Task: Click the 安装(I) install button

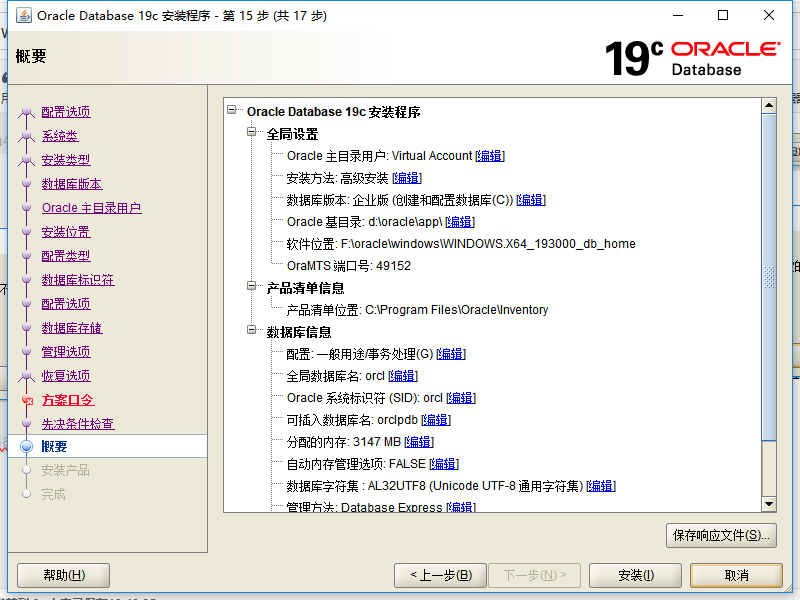Action: pyautogui.click(x=634, y=575)
